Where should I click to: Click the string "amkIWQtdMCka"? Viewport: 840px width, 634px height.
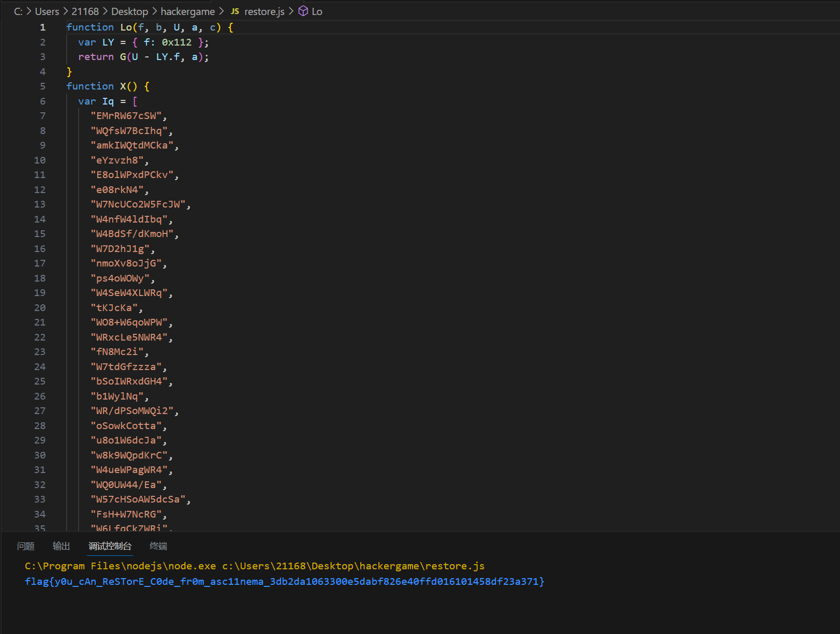pos(132,145)
